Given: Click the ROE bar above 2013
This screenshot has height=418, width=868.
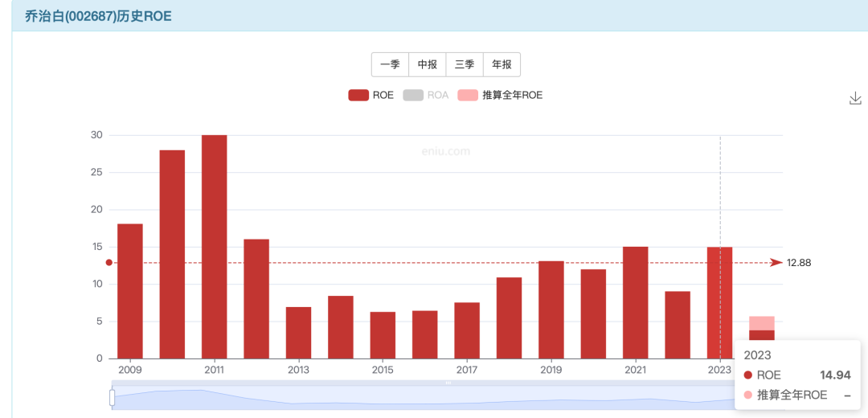Looking at the screenshot, I should tap(298, 333).
